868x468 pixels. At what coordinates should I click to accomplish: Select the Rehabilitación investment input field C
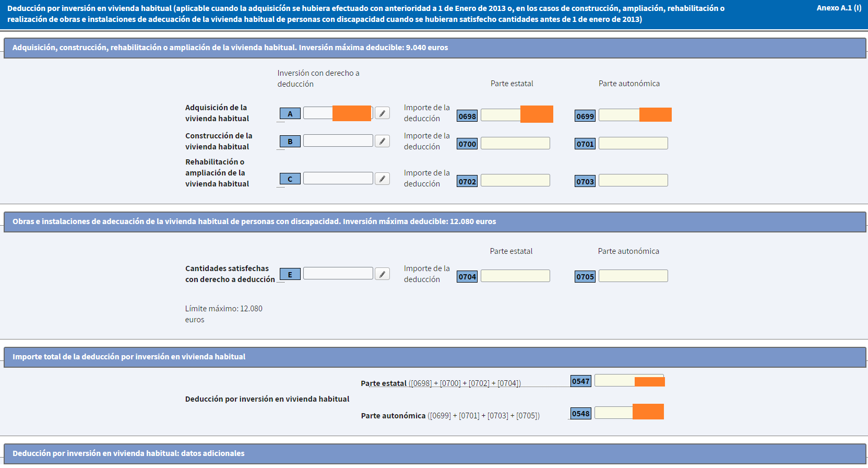point(338,179)
